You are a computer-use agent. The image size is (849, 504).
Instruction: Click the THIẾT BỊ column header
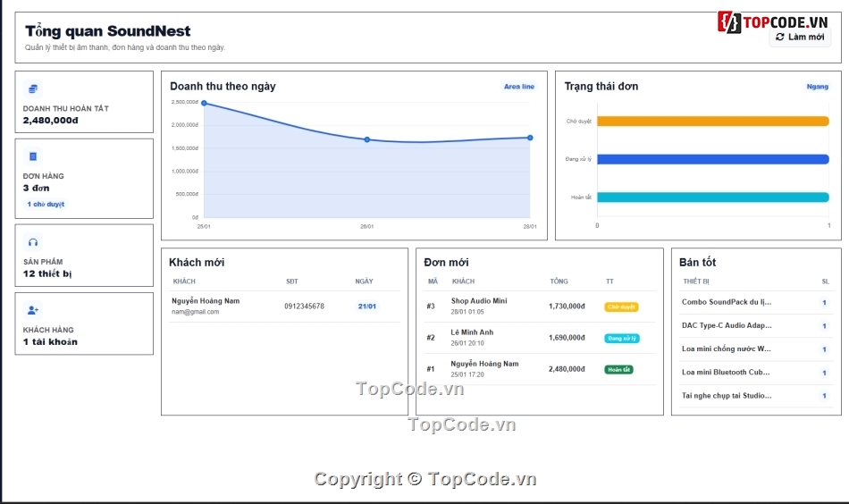pos(696,281)
